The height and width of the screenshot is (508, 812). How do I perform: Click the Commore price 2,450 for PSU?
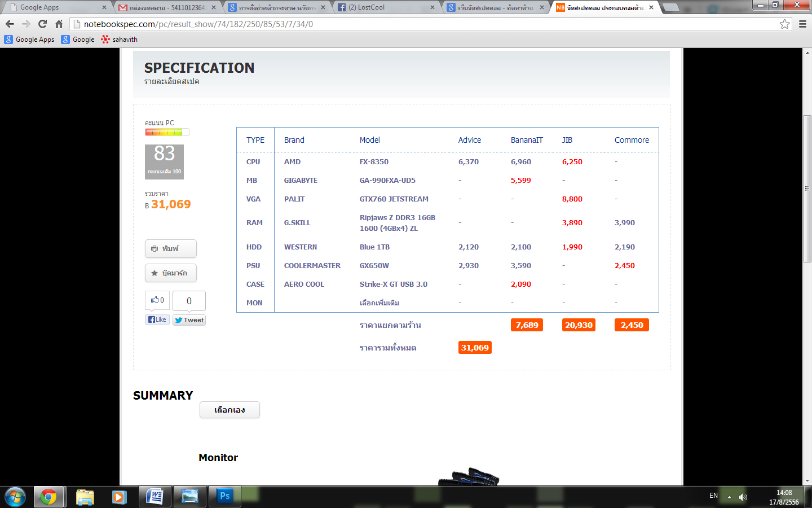tap(625, 266)
